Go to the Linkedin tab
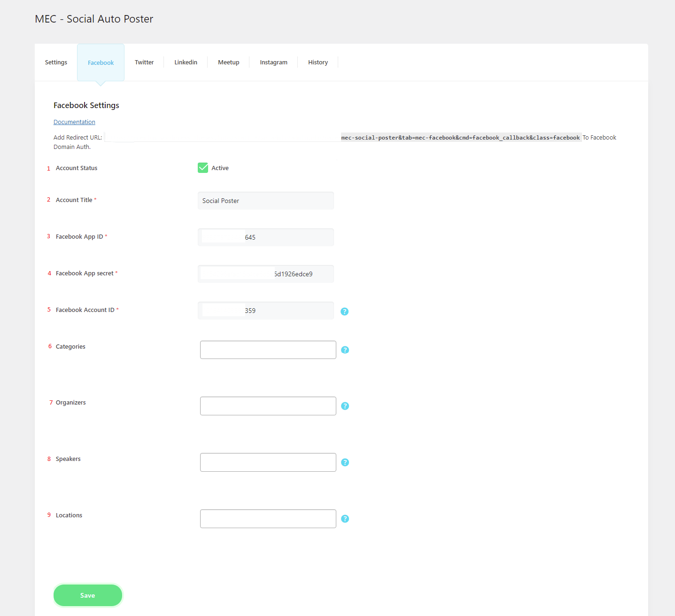This screenshot has width=675, height=616. point(186,62)
